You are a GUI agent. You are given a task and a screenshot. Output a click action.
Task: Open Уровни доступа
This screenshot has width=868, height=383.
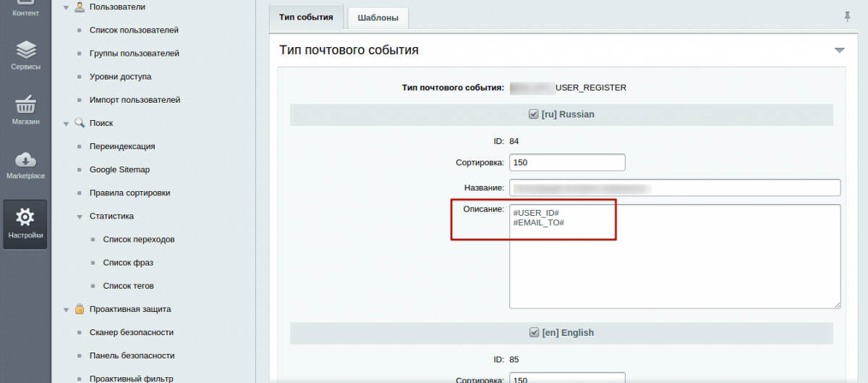tap(120, 77)
